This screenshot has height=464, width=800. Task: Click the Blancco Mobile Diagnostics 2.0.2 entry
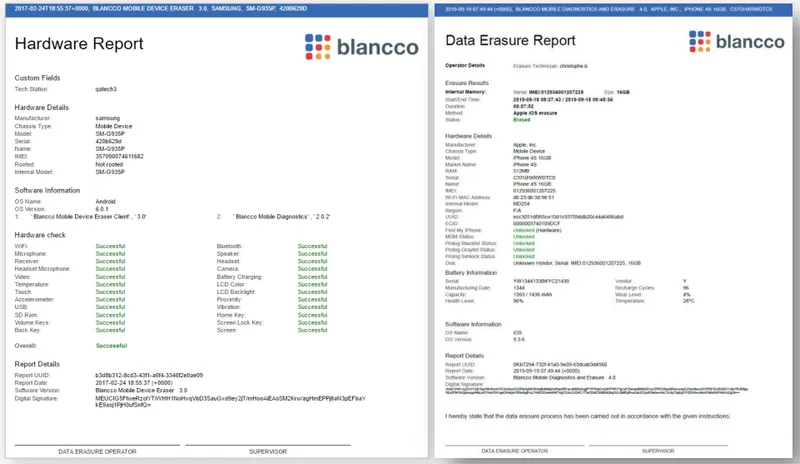pos(282,217)
